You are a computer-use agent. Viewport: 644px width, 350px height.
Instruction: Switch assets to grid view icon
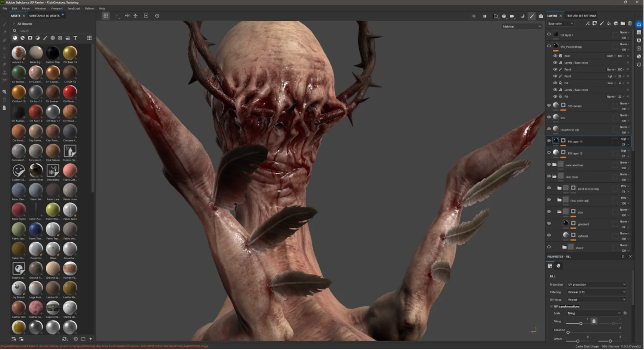click(89, 38)
